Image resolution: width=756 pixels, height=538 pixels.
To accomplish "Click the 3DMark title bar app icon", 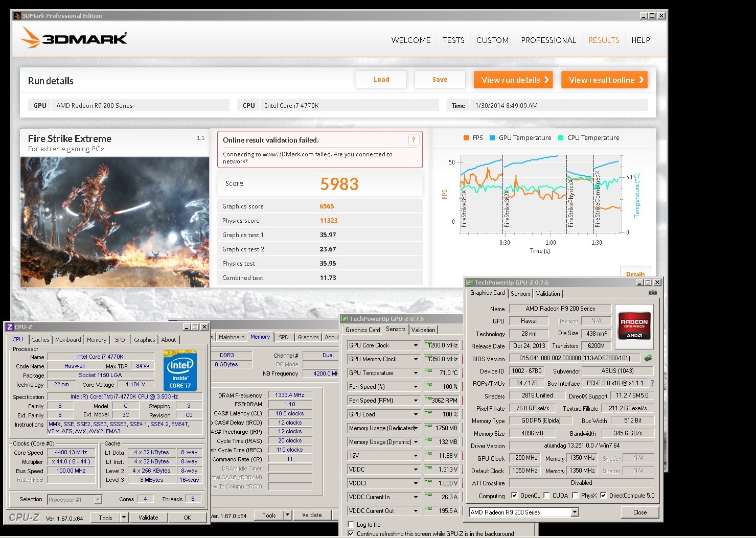I will coord(17,16).
